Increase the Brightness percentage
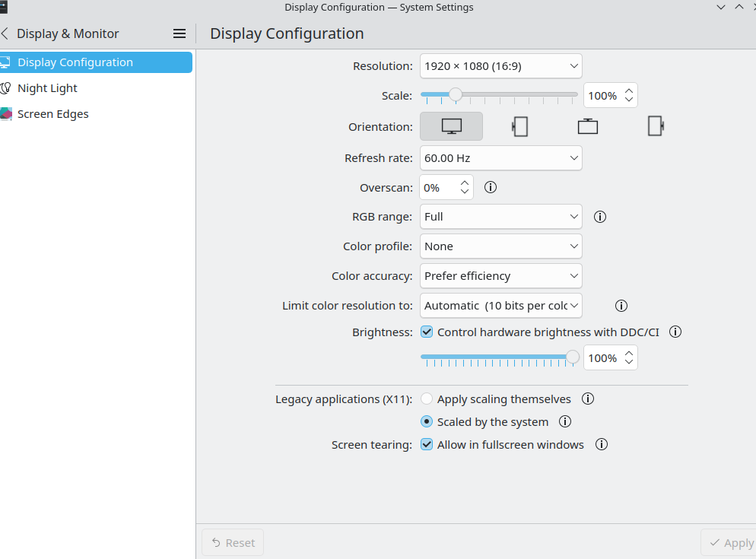The width and height of the screenshot is (756, 559). [x=629, y=354]
